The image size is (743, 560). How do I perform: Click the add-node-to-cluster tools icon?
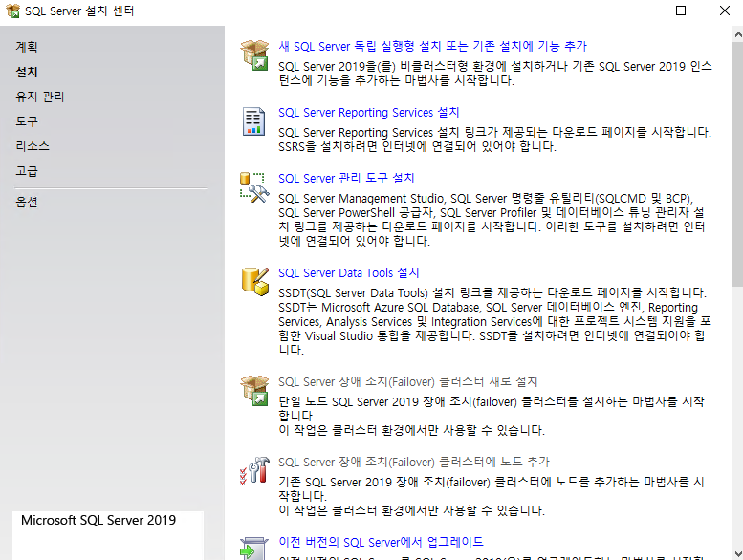point(254,470)
